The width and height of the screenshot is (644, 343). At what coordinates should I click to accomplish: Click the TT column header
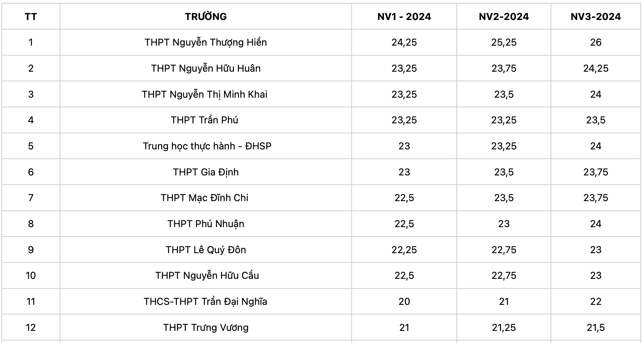coord(31,17)
